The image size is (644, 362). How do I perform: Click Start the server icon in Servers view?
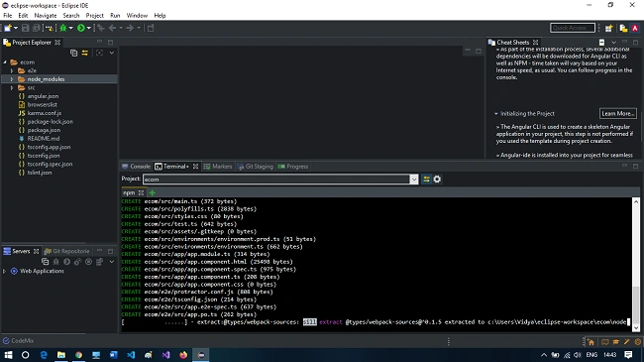(x=67, y=262)
